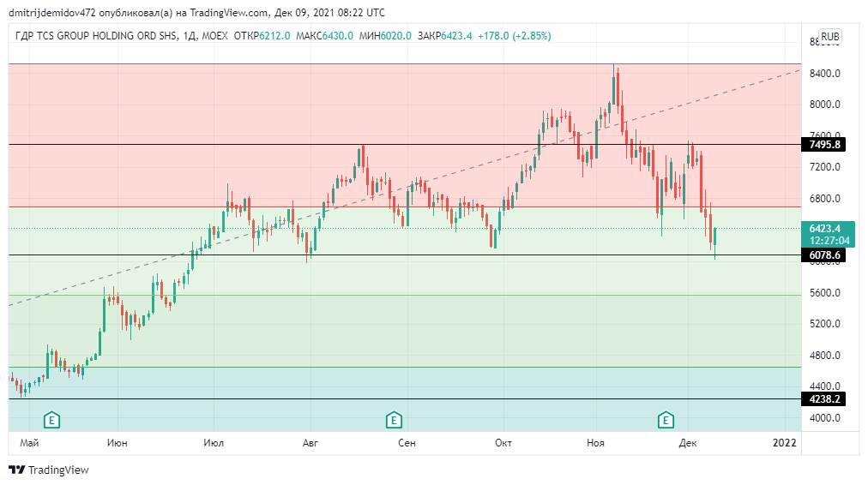
Task: Click the 4000.0 price axis label
Action: (x=825, y=418)
